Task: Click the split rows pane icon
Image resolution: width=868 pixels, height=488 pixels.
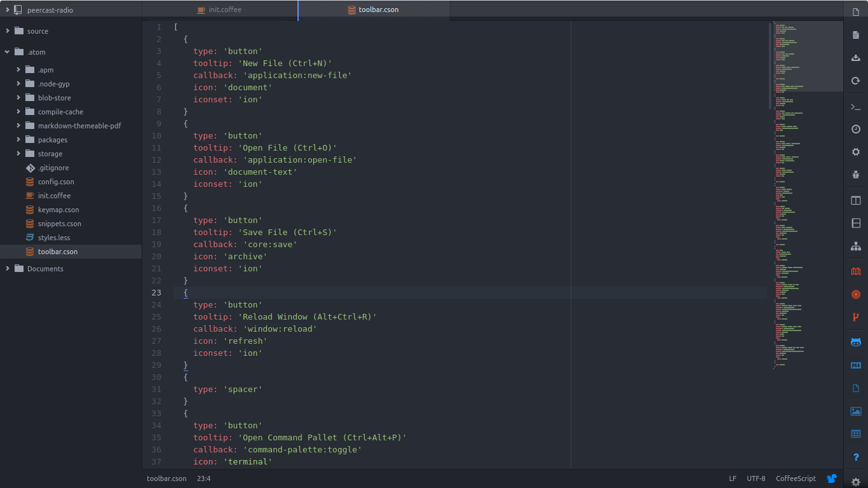Action: tap(856, 223)
